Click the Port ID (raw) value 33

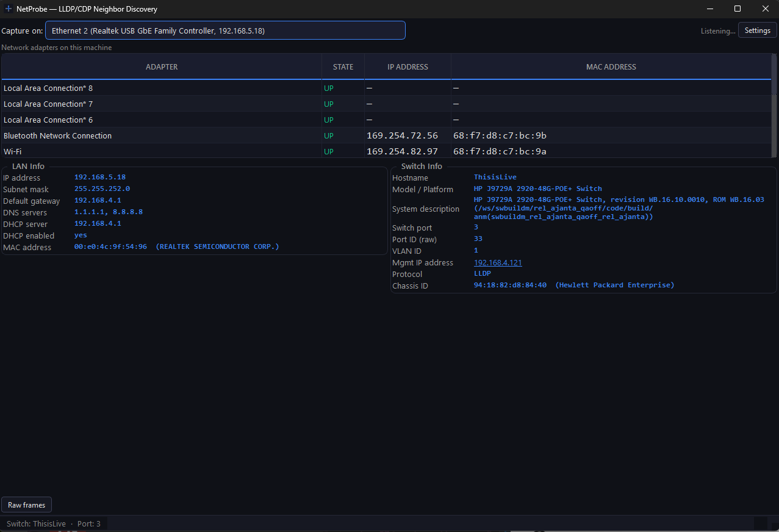(x=478, y=239)
